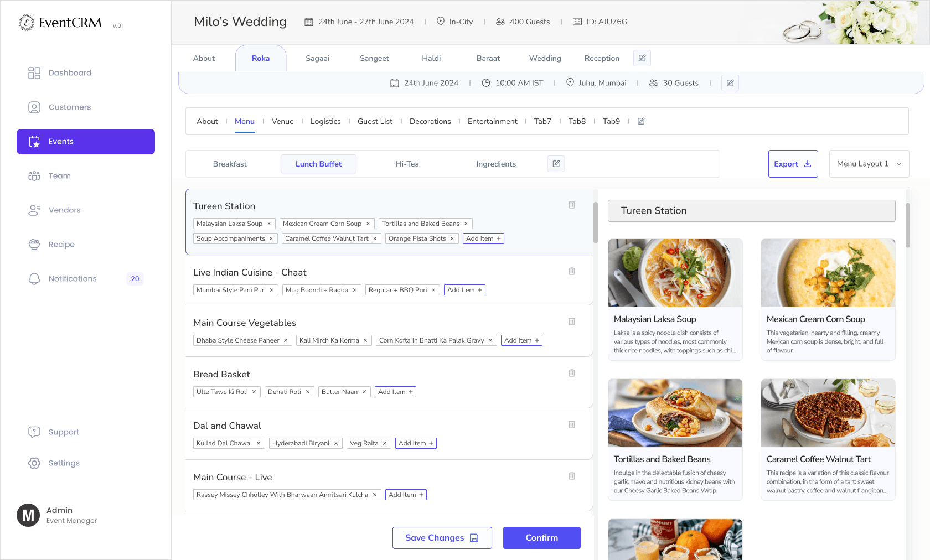Edit the section tabs row after Tab9
930x560 pixels.
(x=641, y=121)
